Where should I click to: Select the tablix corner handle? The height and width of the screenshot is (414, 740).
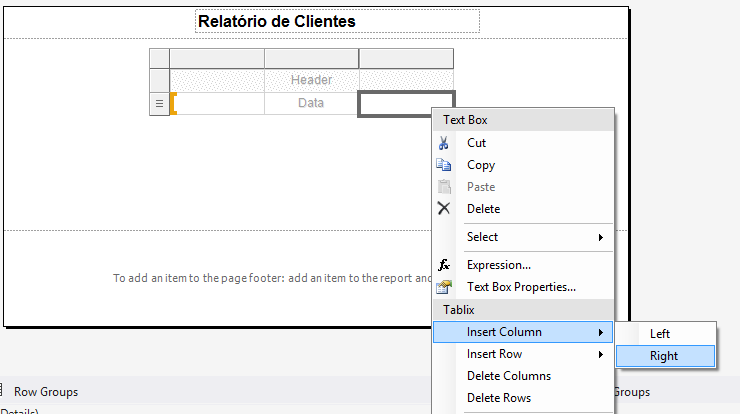(x=159, y=57)
